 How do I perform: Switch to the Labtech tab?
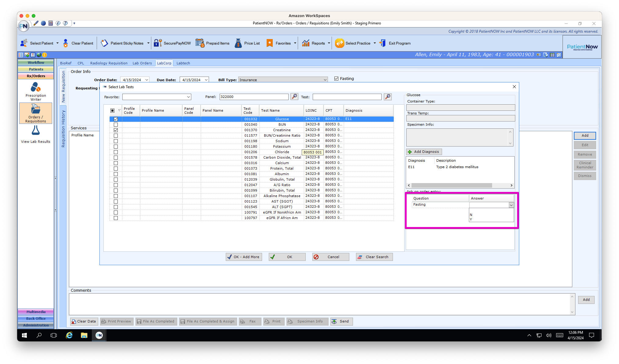[x=183, y=63]
